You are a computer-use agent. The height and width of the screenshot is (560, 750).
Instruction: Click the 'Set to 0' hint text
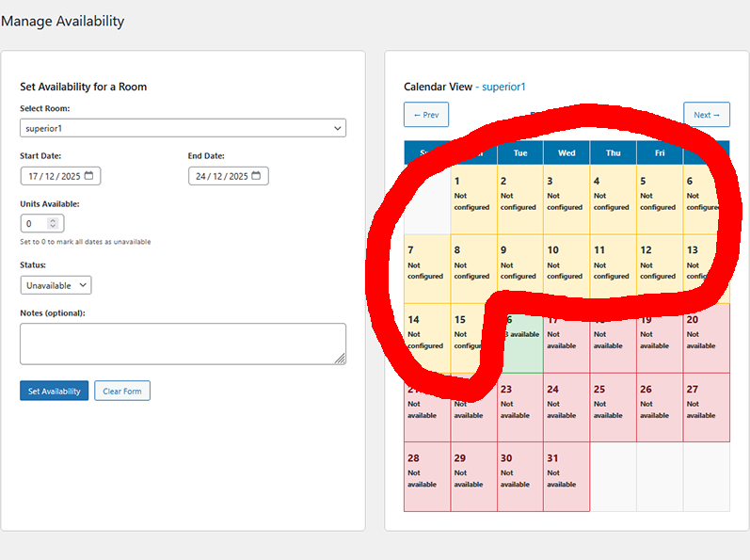tap(85, 242)
